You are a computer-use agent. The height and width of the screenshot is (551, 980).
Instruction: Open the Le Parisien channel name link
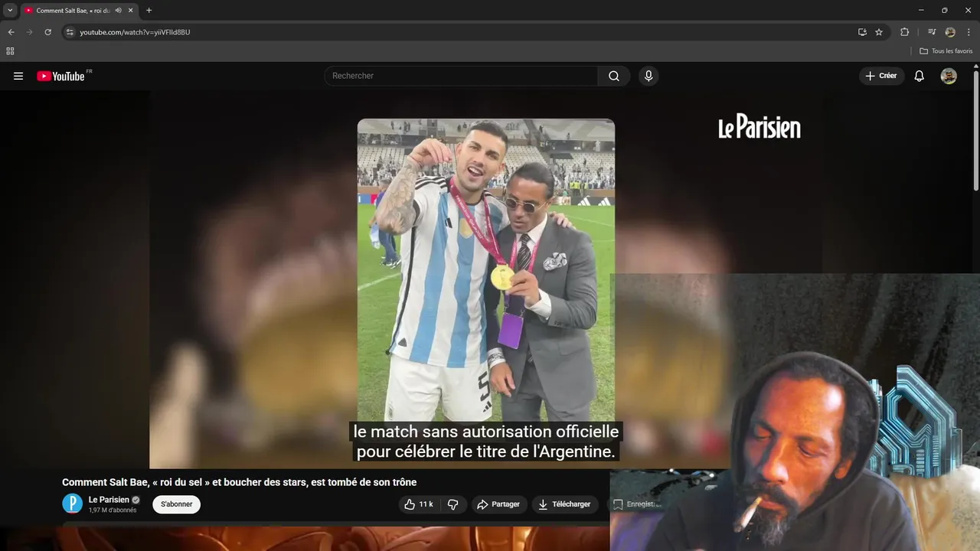[x=109, y=500]
